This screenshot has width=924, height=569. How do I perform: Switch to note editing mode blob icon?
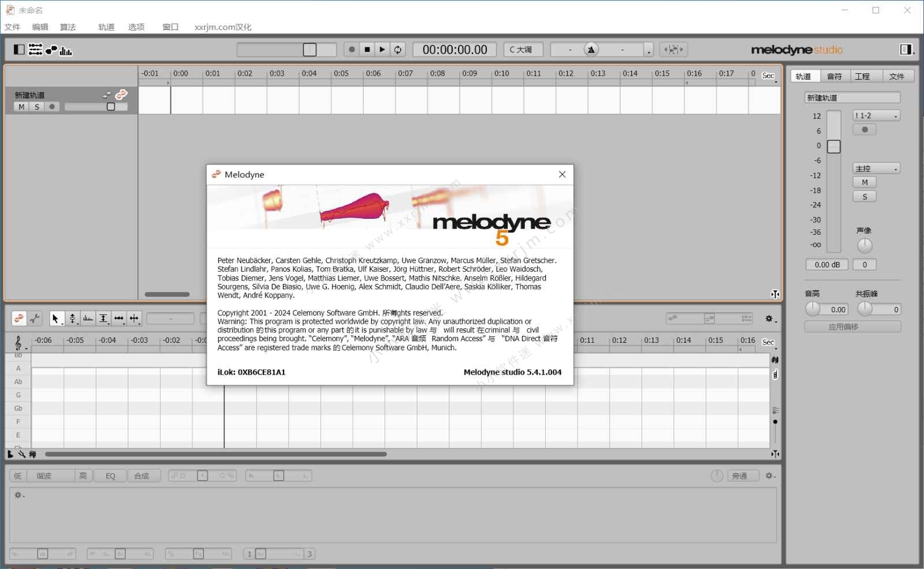click(x=19, y=318)
